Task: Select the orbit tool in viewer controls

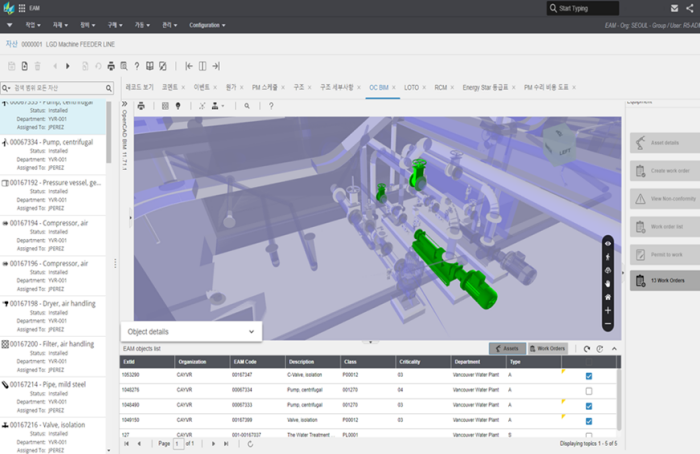Action: pos(608,270)
